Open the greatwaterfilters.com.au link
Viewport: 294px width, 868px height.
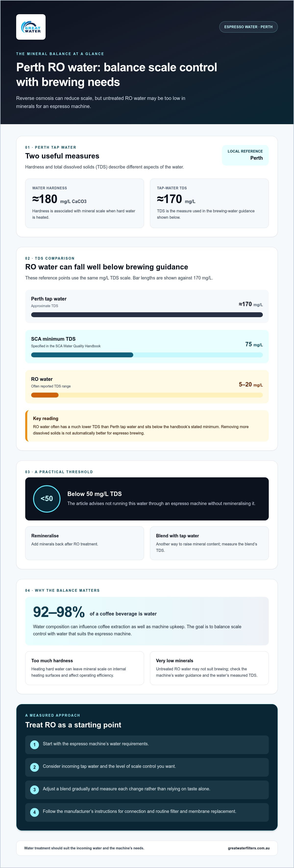click(248, 848)
